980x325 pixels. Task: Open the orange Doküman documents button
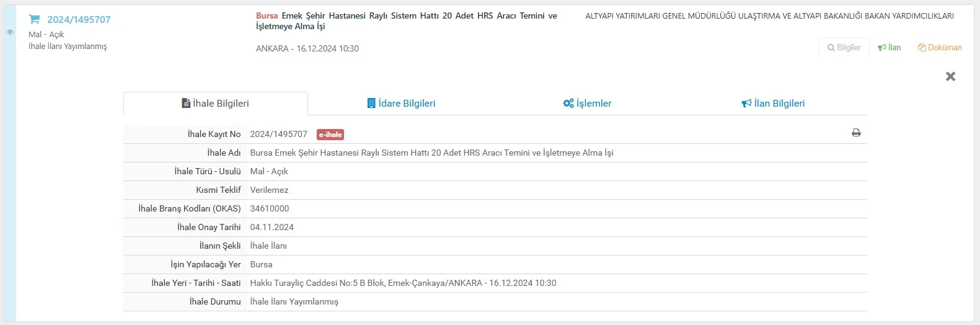[x=940, y=48]
